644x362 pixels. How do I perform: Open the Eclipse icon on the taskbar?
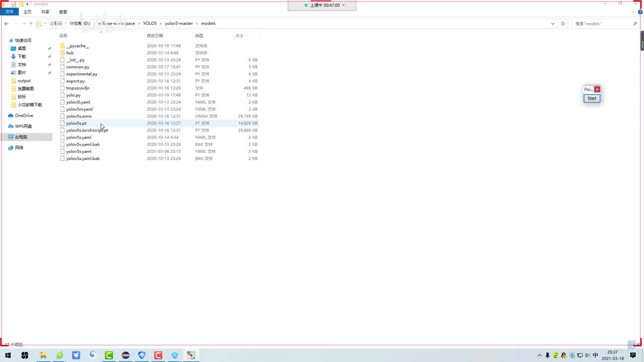click(x=125, y=355)
